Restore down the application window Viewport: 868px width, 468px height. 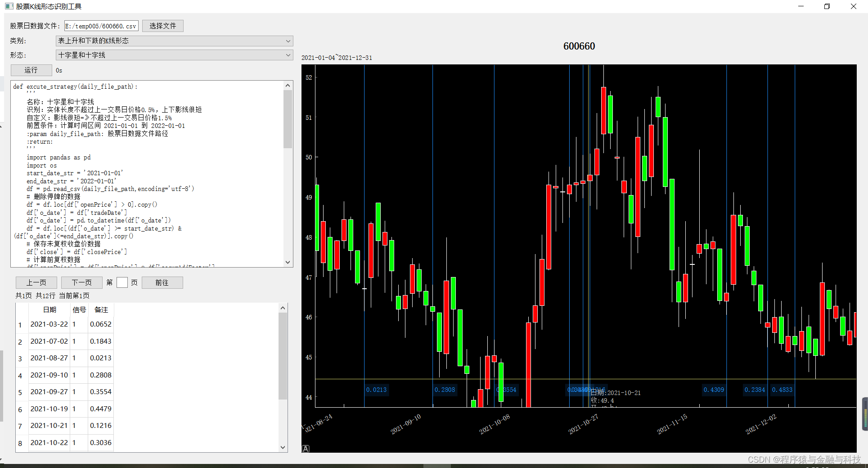(827, 6)
